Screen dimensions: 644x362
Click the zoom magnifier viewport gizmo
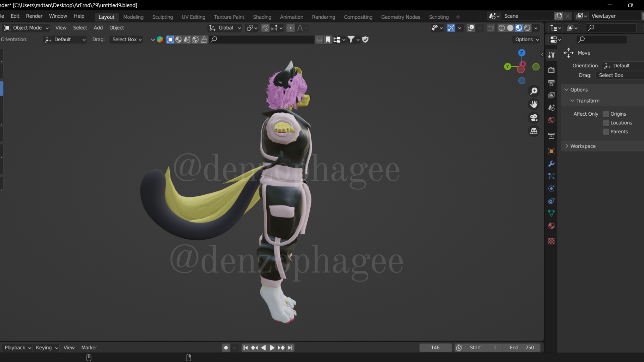[x=534, y=91]
